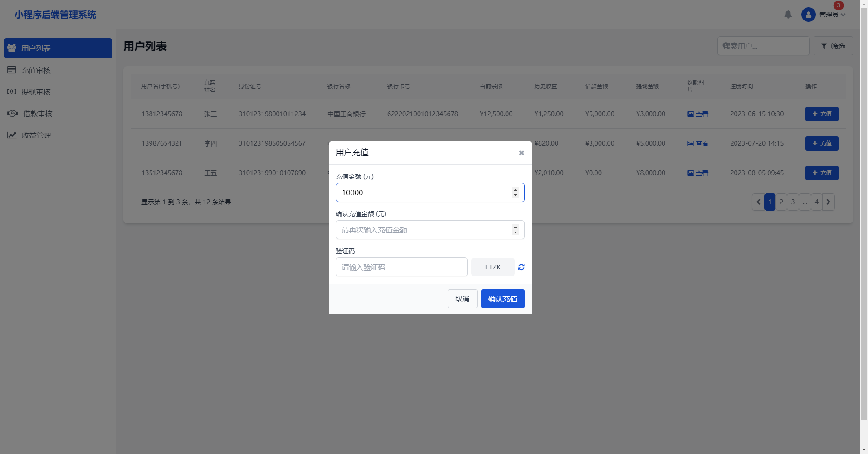Click 确认充值 button

point(502,299)
